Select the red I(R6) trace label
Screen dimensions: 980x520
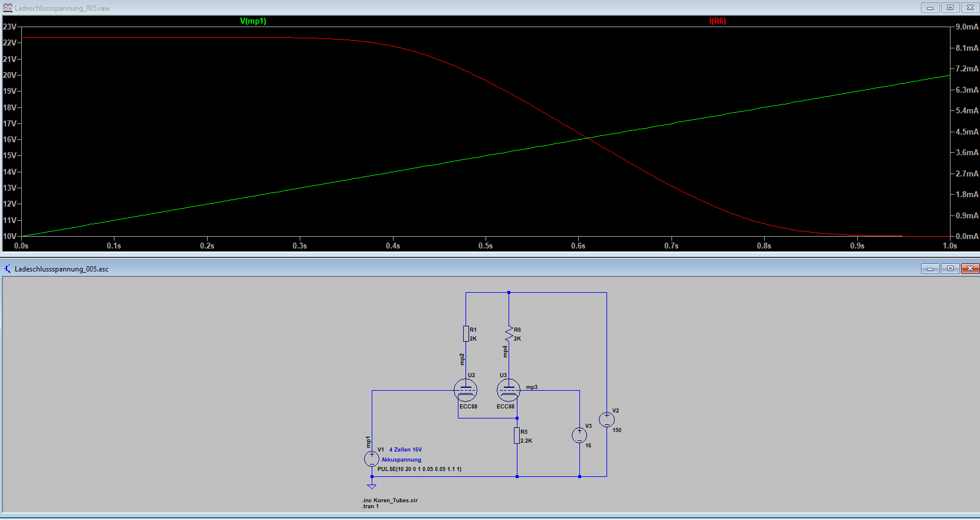click(x=717, y=21)
